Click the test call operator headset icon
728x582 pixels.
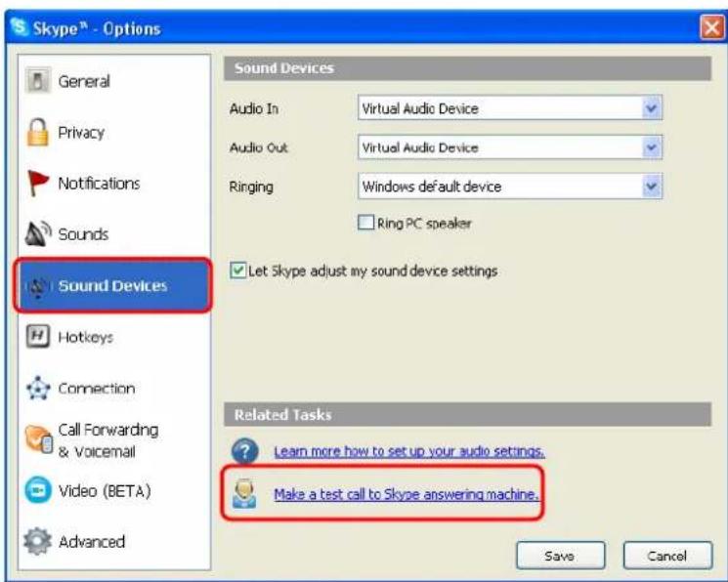(x=244, y=494)
